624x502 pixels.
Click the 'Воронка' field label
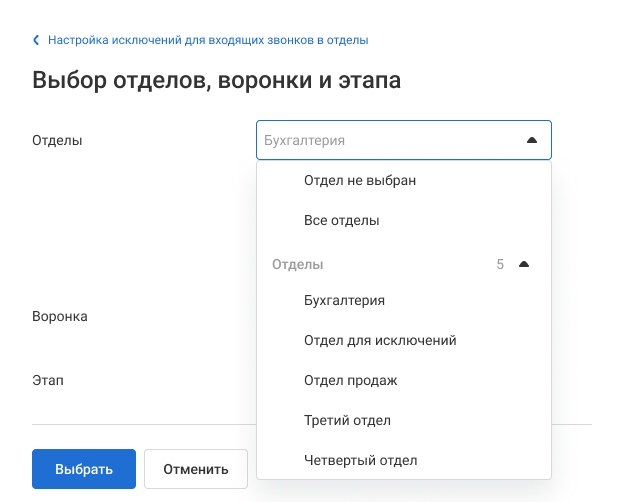60,316
